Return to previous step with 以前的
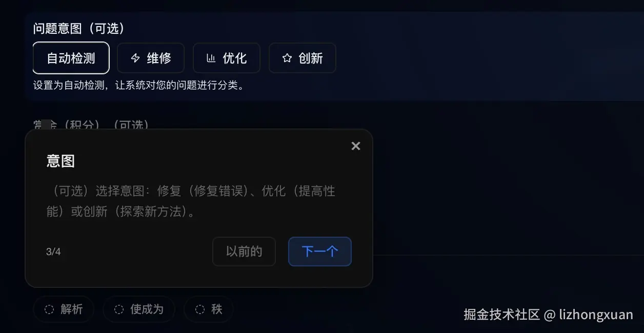The width and height of the screenshot is (644, 333). coord(244,252)
